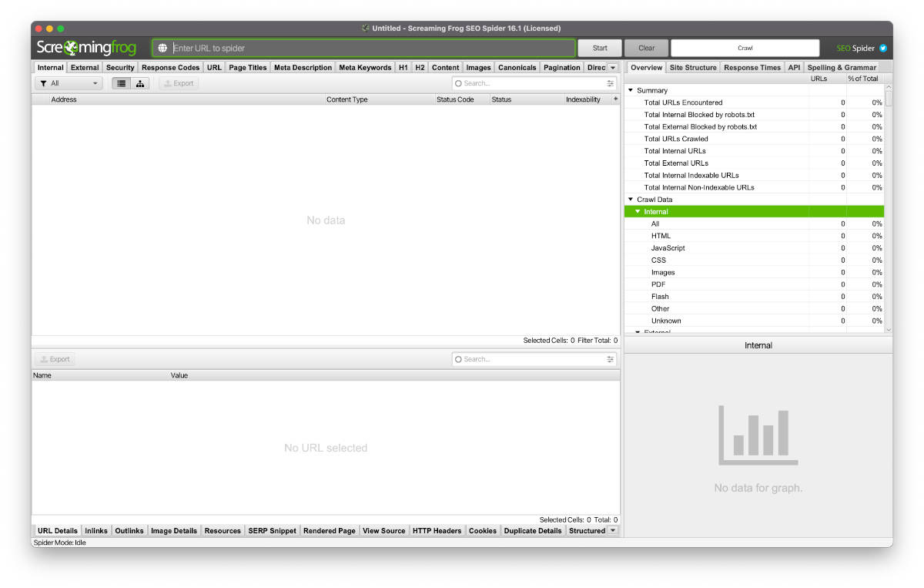Select Total Internal Blocked by robots.txt row
924x588 pixels.
click(x=754, y=115)
